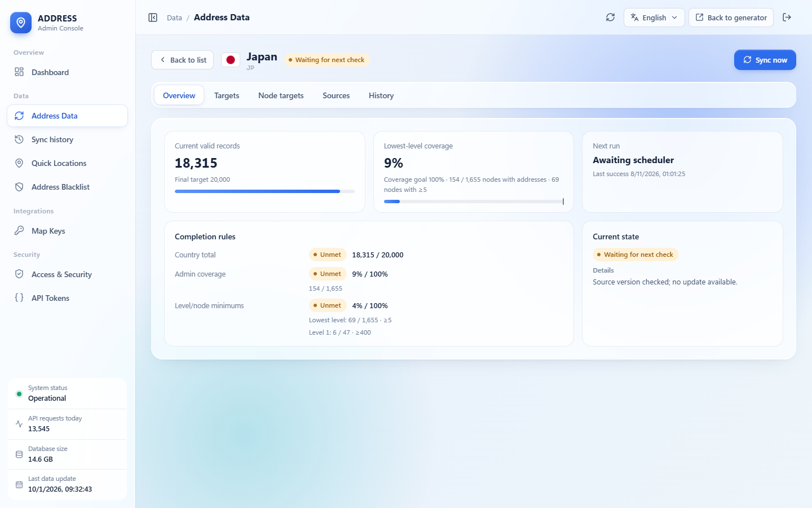Click Back to generator button

(731, 17)
